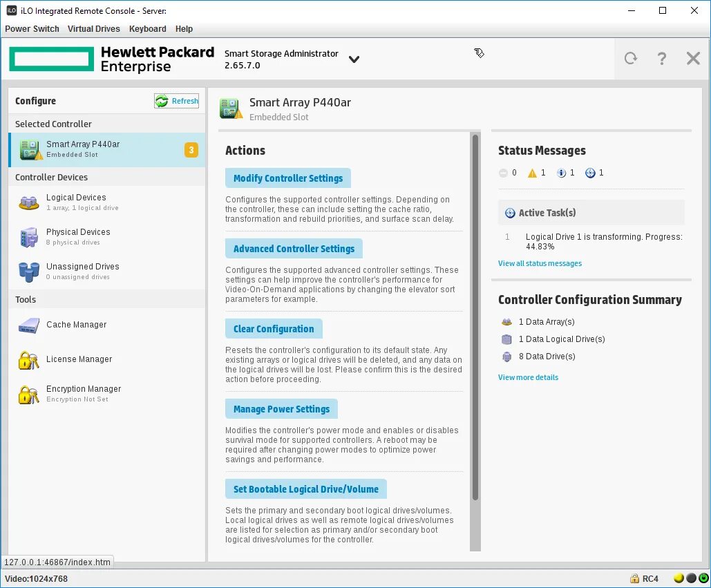Open help with the question mark icon
The height and width of the screenshot is (588, 711).
pos(661,59)
